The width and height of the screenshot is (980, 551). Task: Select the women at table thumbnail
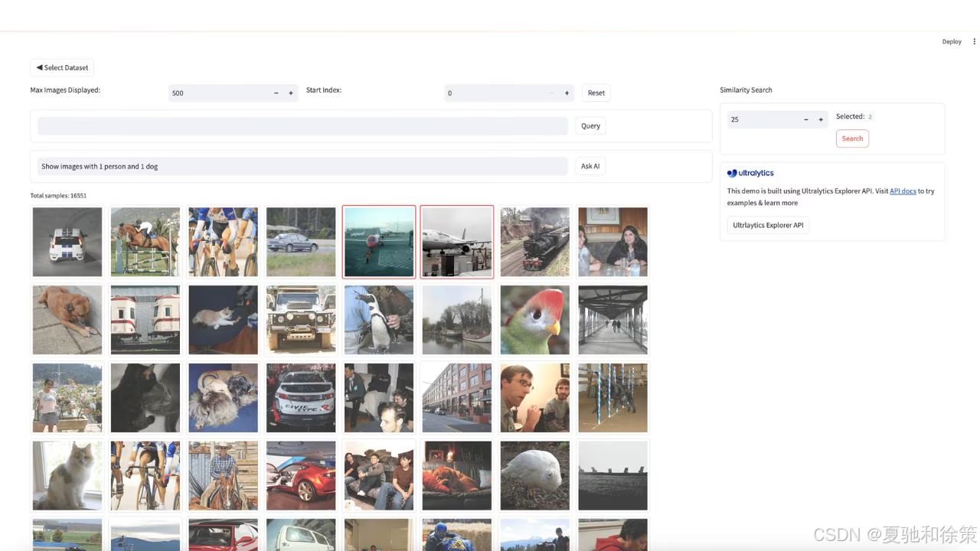pos(612,242)
